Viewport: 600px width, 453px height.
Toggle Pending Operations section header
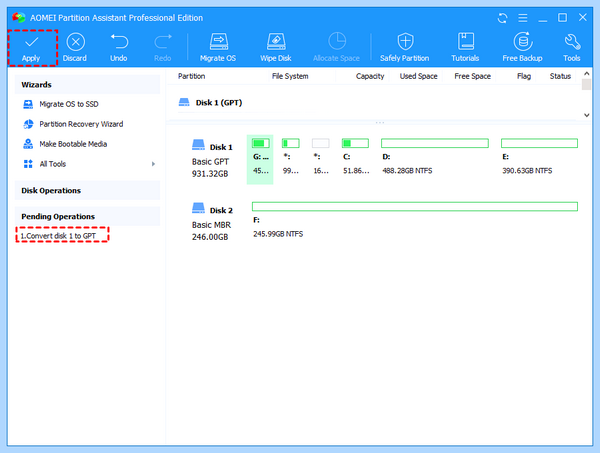87,216
